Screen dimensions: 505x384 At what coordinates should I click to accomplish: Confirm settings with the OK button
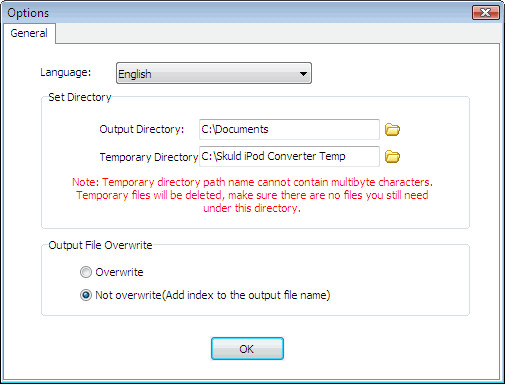[x=247, y=349]
